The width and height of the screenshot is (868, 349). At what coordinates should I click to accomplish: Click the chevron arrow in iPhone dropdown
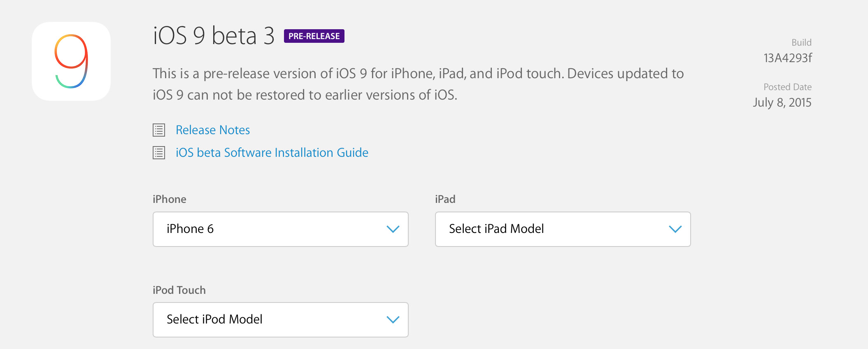point(393,229)
